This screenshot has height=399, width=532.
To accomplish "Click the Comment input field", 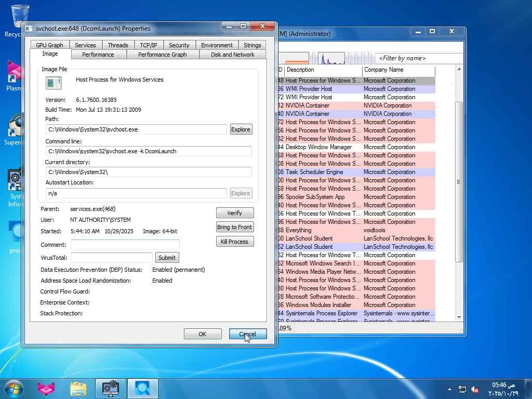I will coord(125,245).
